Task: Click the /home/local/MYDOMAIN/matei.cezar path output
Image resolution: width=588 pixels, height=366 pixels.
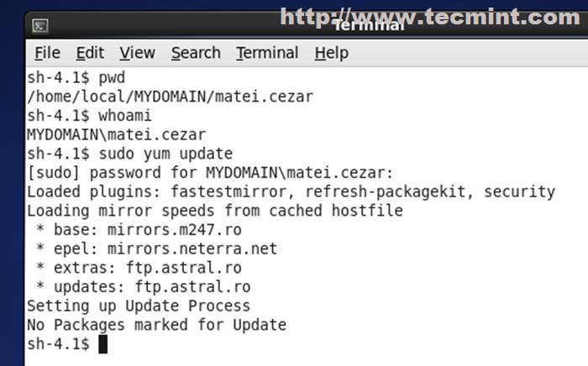Action: click(x=170, y=97)
